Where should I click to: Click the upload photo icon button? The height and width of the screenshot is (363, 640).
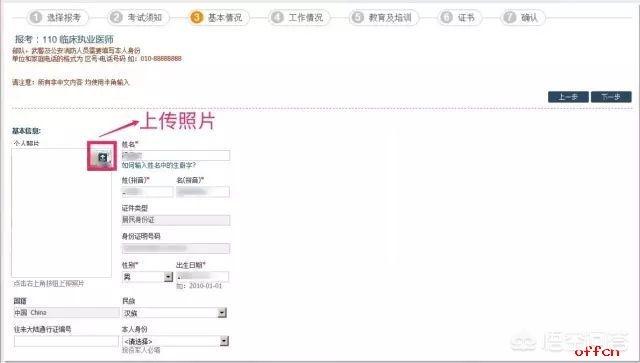102,157
